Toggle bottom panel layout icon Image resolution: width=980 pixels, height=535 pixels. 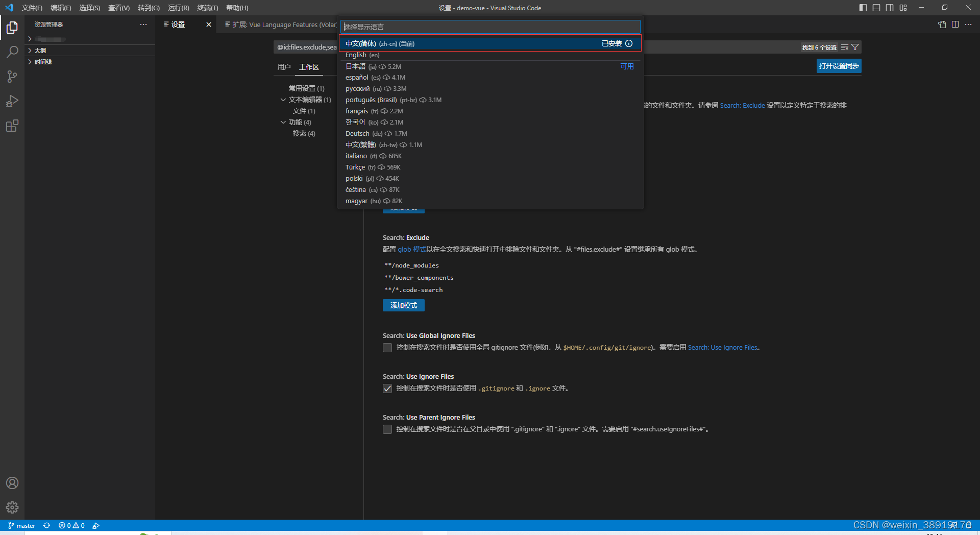pyautogui.click(x=876, y=8)
